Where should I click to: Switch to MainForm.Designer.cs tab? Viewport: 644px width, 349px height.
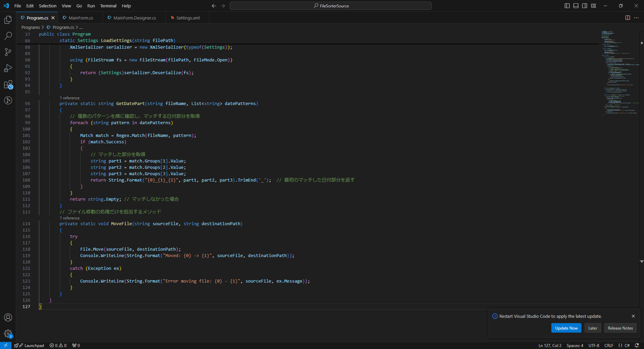click(135, 18)
